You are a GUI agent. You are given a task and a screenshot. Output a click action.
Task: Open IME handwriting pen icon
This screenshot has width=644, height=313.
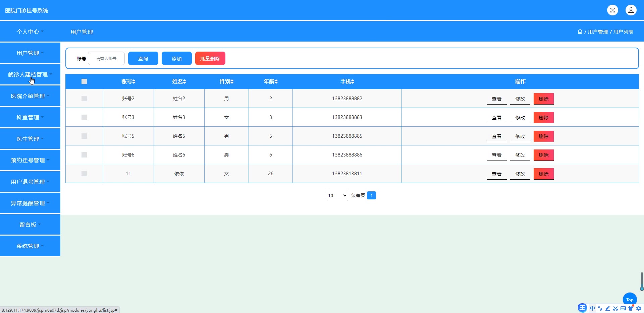(608, 308)
